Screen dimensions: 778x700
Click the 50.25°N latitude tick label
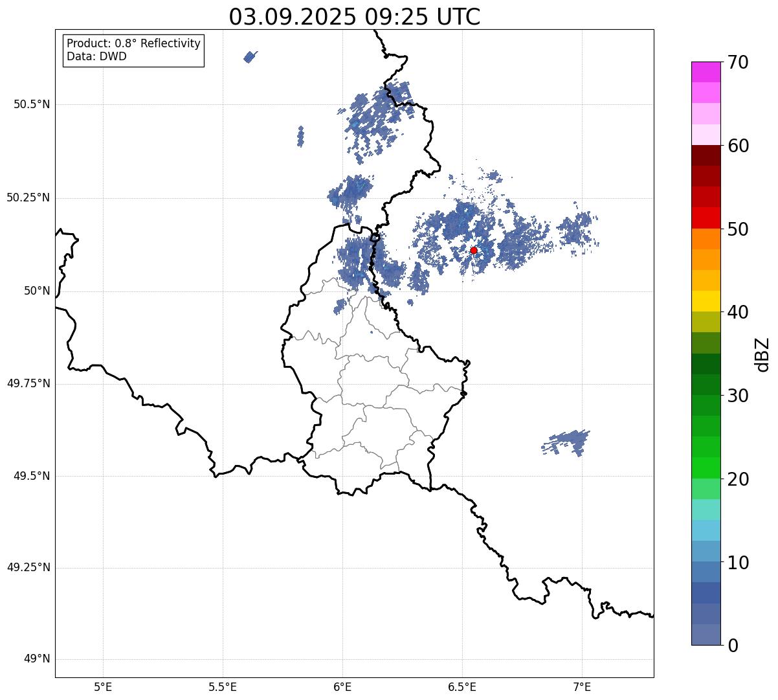tap(28, 198)
